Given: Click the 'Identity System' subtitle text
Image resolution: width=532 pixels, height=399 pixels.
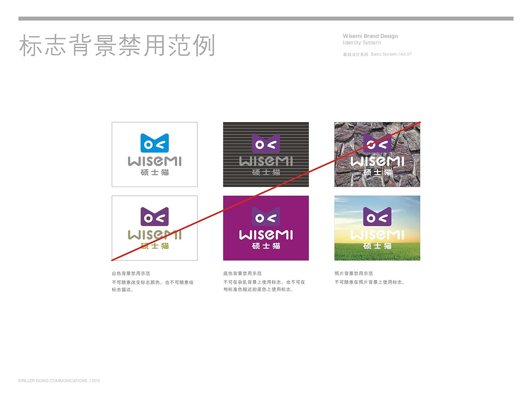Looking at the screenshot, I should pos(362,43).
